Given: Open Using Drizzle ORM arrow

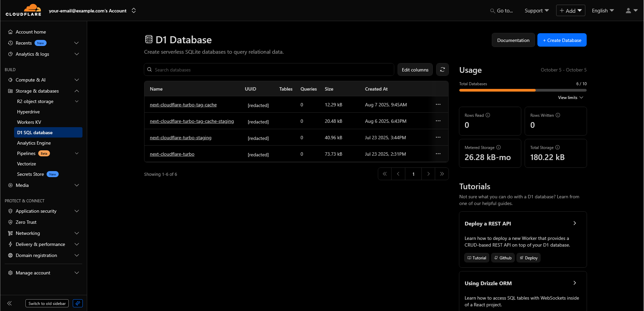Looking at the screenshot, I should [x=575, y=283].
